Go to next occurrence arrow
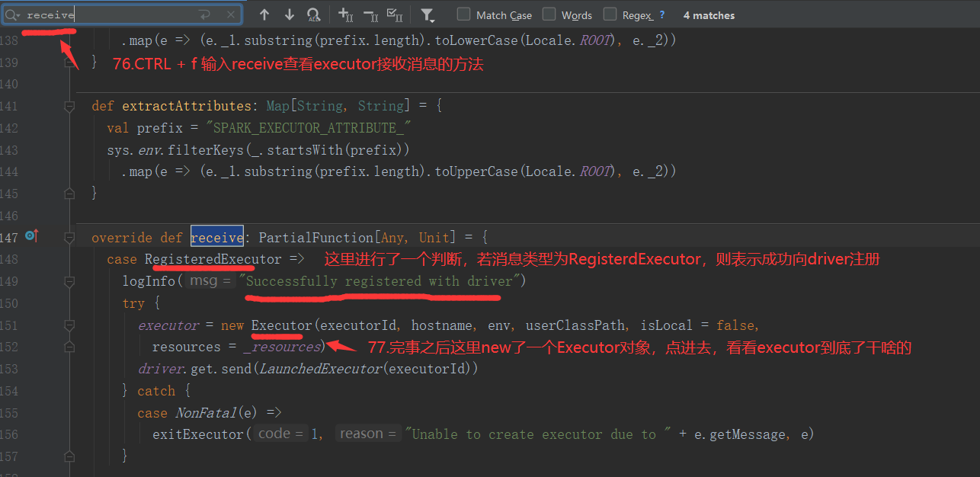 (x=289, y=14)
